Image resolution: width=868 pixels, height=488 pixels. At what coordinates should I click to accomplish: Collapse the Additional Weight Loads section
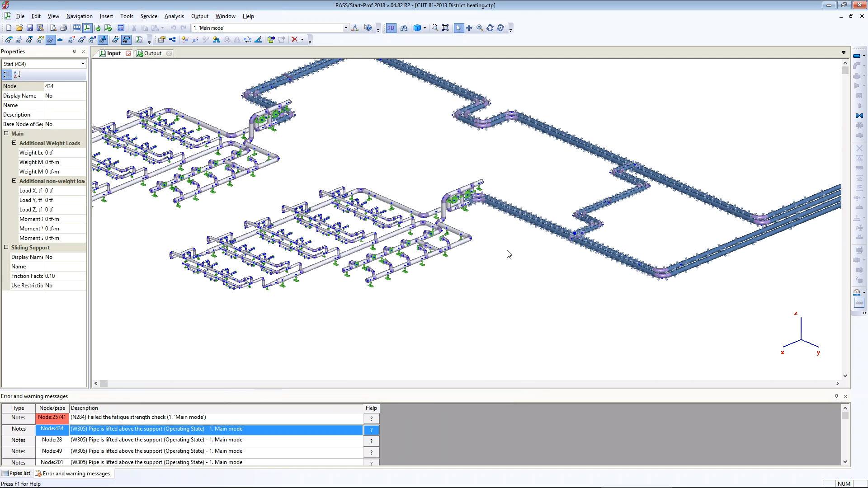14,143
